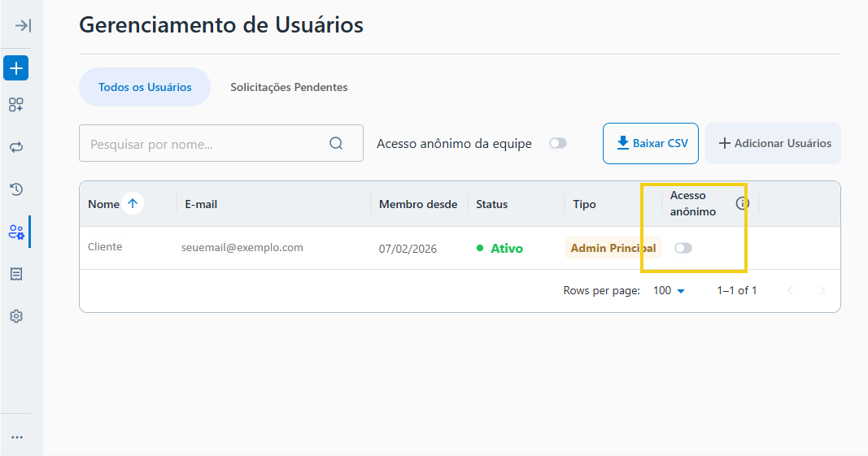Image resolution: width=868 pixels, height=456 pixels.
Task: Click the Acesso anônimo info icon
Action: pyautogui.click(x=743, y=204)
